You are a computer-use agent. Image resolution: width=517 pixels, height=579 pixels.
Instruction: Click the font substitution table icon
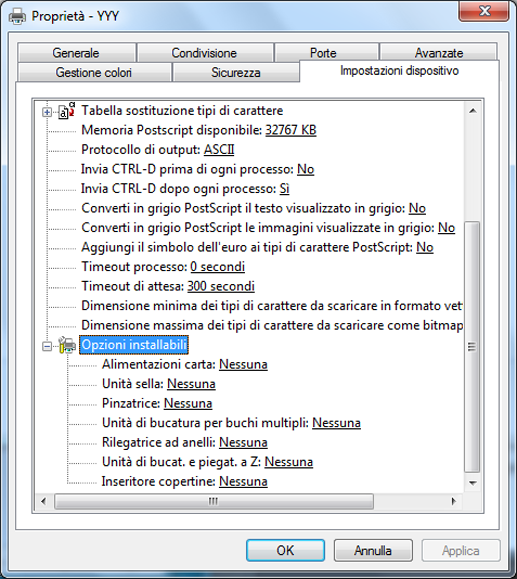[66, 110]
